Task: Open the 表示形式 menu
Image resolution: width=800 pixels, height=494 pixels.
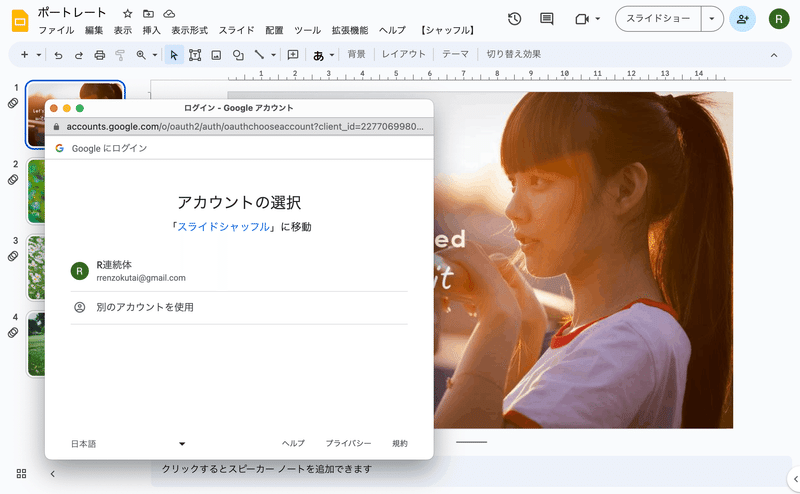Action: [x=189, y=30]
